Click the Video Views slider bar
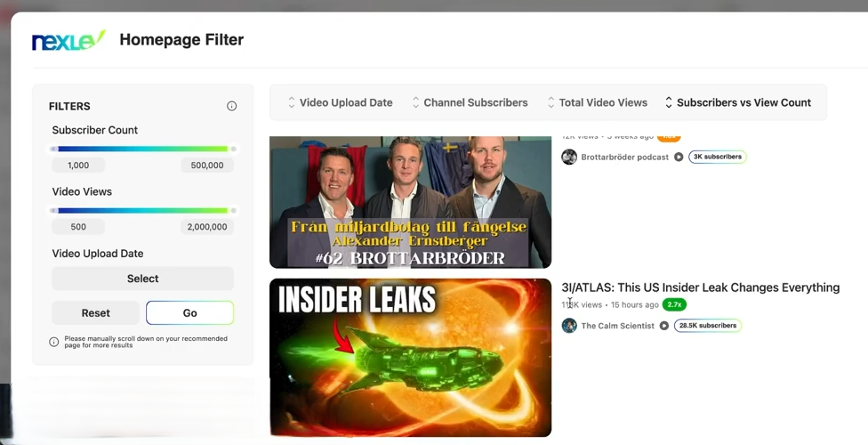The image size is (868, 445). [x=143, y=211]
